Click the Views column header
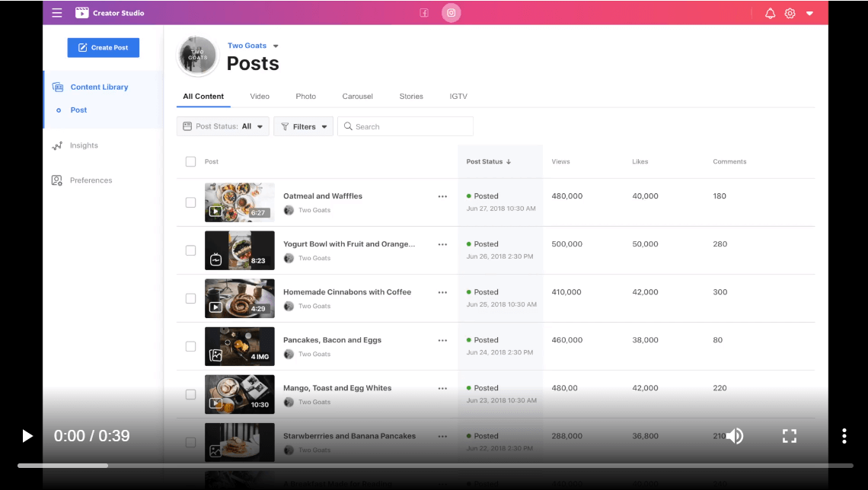 coord(560,161)
